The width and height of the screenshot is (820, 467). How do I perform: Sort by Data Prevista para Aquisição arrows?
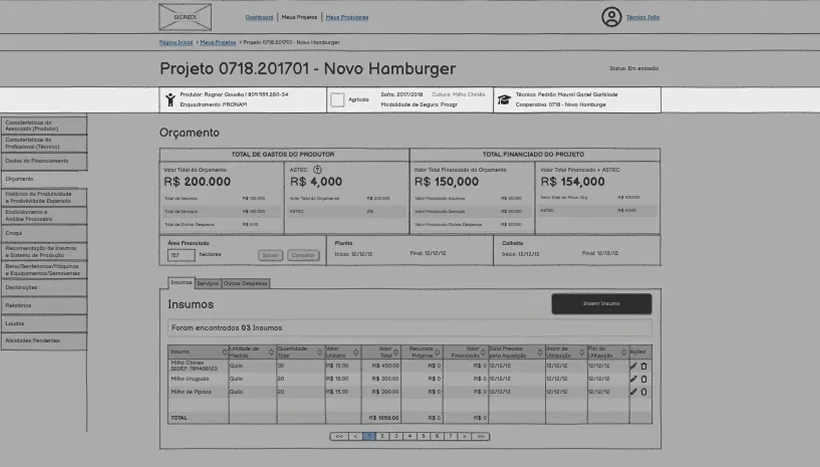(540, 352)
